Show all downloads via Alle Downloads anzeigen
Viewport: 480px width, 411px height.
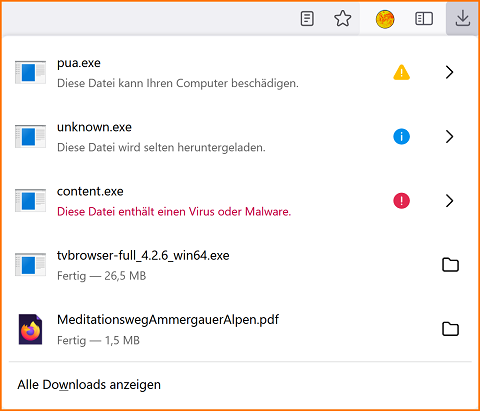pyautogui.click(x=89, y=385)
